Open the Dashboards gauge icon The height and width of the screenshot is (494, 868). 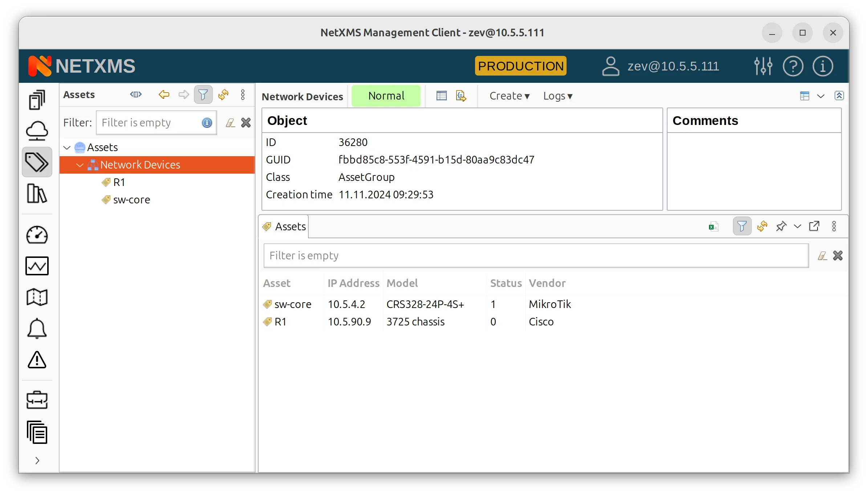[x=37, y=235]
